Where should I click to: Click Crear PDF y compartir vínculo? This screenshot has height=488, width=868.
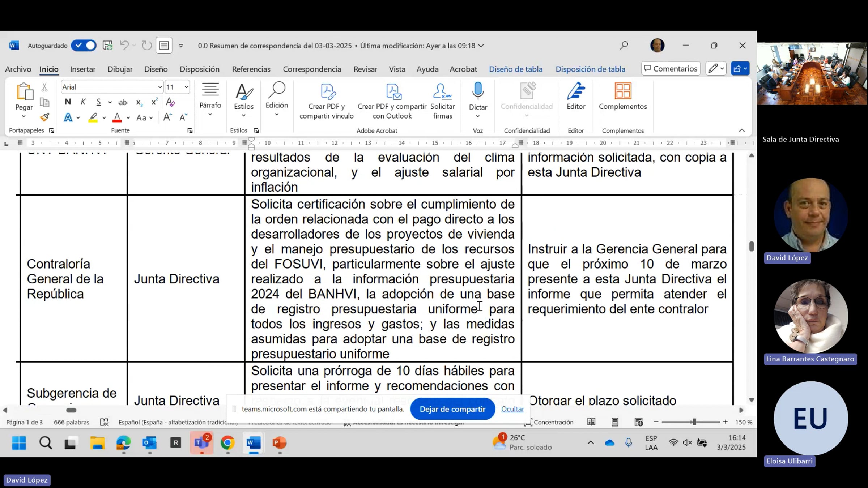click(x=327, y=102)
